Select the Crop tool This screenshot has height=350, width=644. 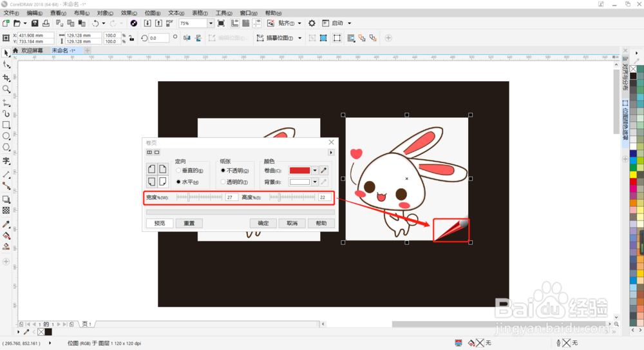pos(6,77)
